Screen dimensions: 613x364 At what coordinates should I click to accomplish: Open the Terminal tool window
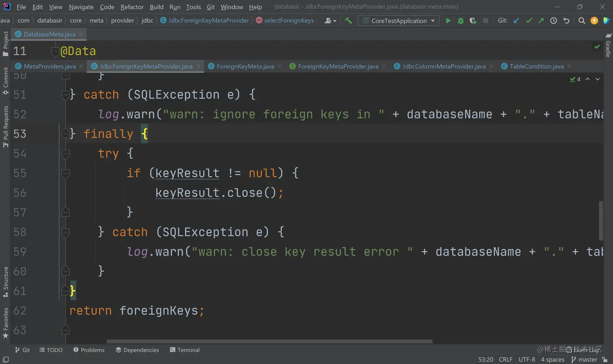click(x=185, y=350)
